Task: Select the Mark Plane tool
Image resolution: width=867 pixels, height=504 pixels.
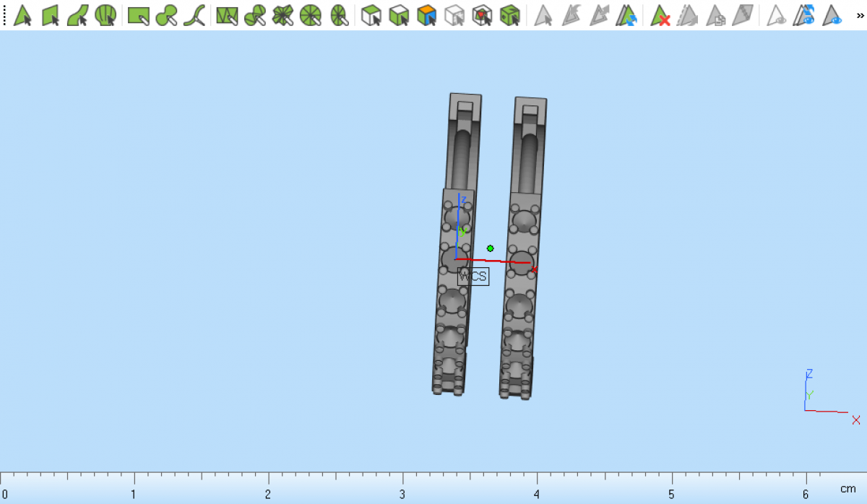Action: pos(50,15)
